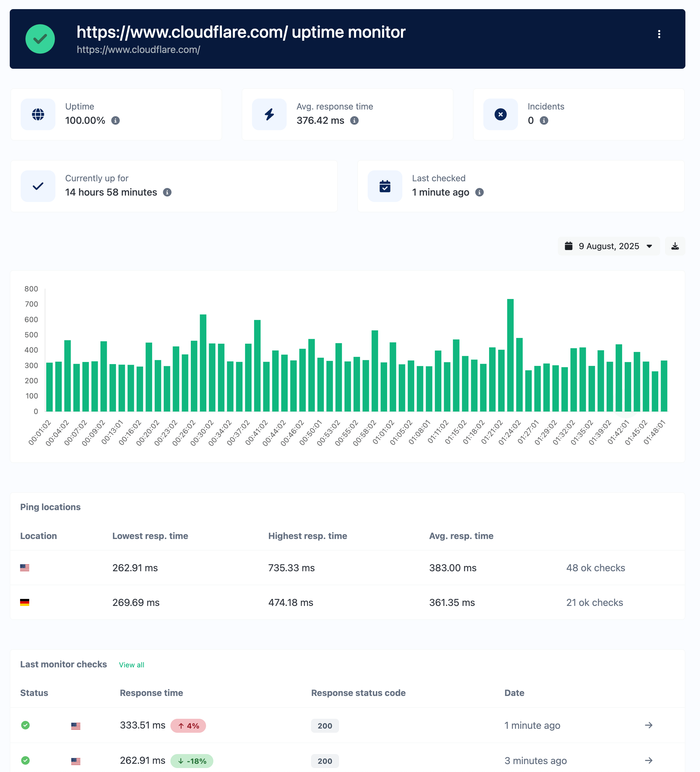Click info icon beside 14 hours 58 minutes
The width and height of the screenshot is (700, 772).
167,192
